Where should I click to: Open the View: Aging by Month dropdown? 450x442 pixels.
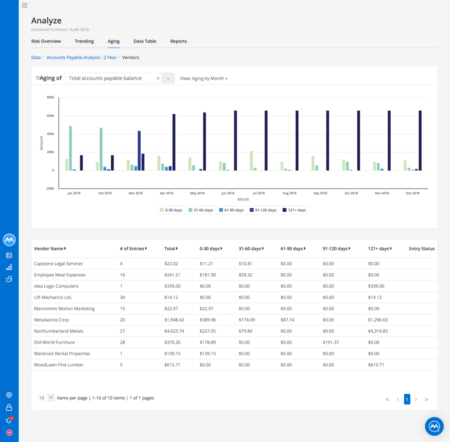[x=204, y=78]
